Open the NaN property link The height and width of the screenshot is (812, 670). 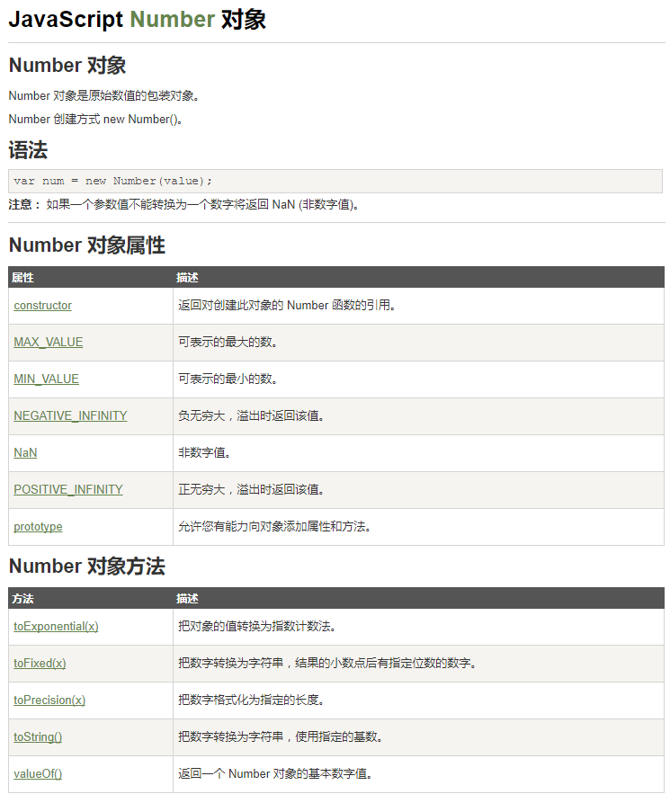[x=25, y=452]
